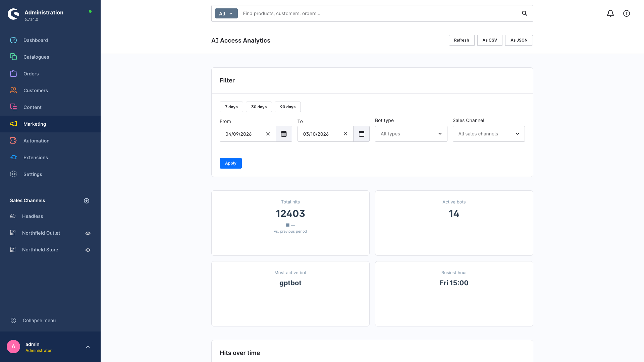Expand the Bot type dropdown
This screenshot has height=362, width=644.
pyautogui.click(x=411, y=134)
